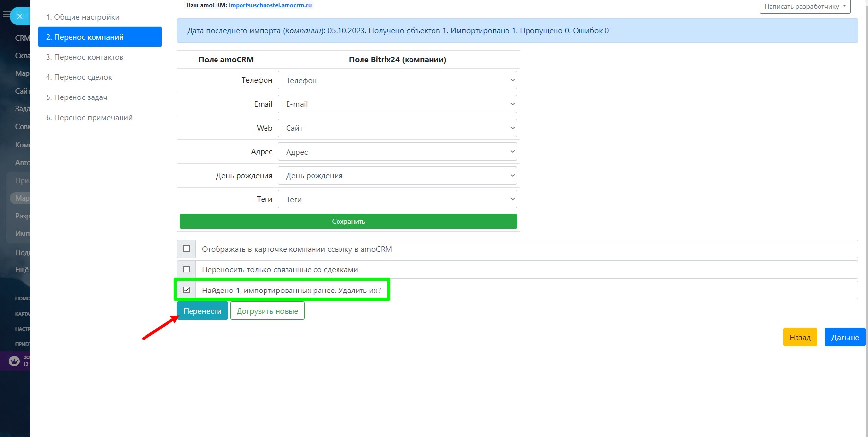Click the 'Догрузить новые' button

[267, 311]
